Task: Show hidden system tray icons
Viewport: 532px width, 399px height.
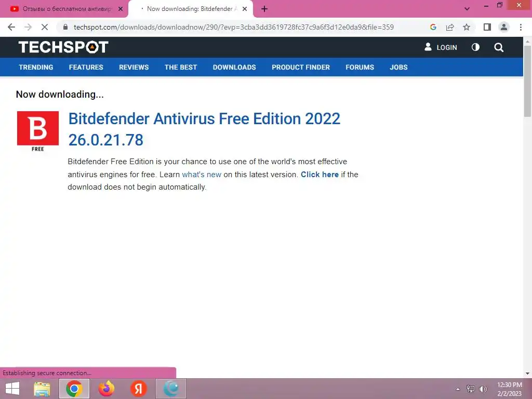Action: click(x=458, y=389)
